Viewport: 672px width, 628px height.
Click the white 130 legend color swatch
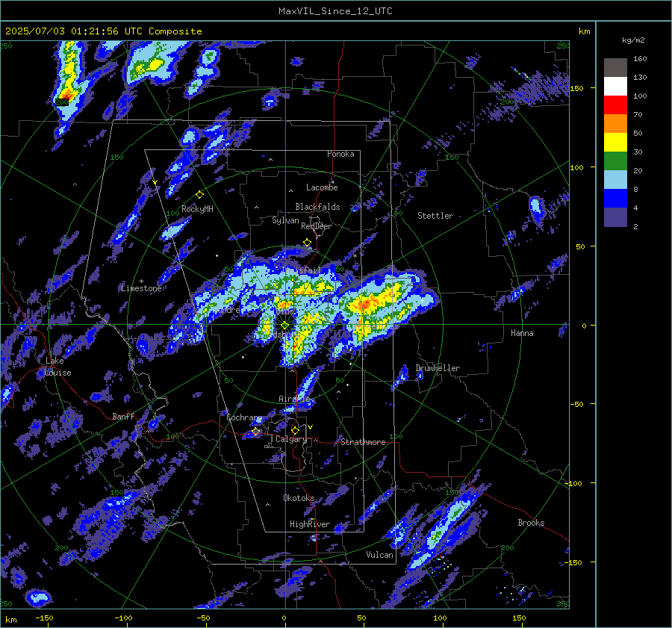[x=615, y=86]
